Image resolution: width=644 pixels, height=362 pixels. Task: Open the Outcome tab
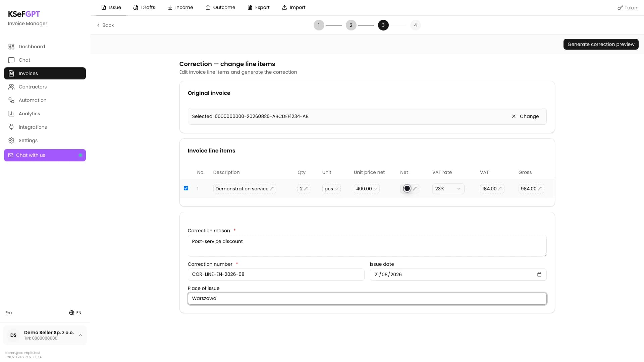pyautogui.click(x=220, y=7)
